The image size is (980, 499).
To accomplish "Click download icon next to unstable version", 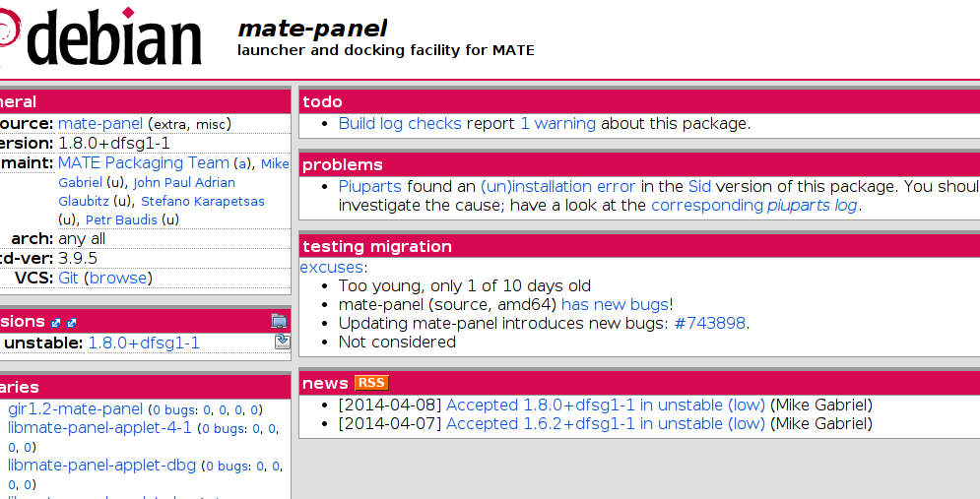I will coord(283,342).
